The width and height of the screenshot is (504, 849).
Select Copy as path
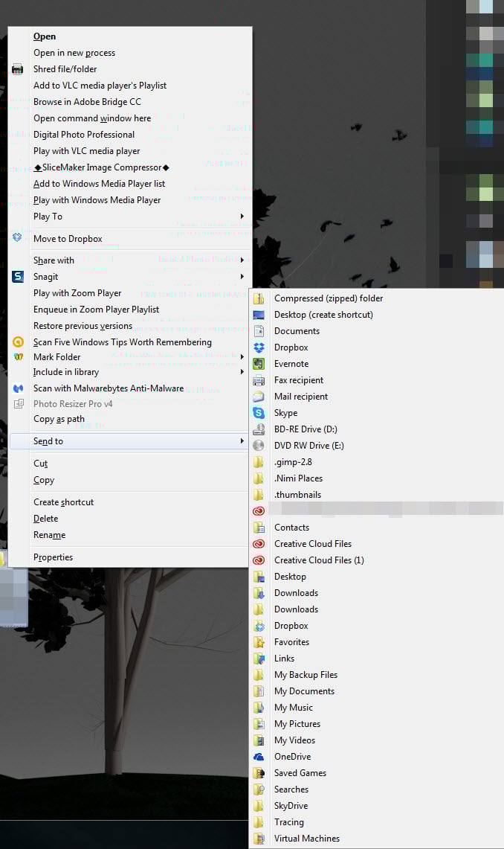59,419
